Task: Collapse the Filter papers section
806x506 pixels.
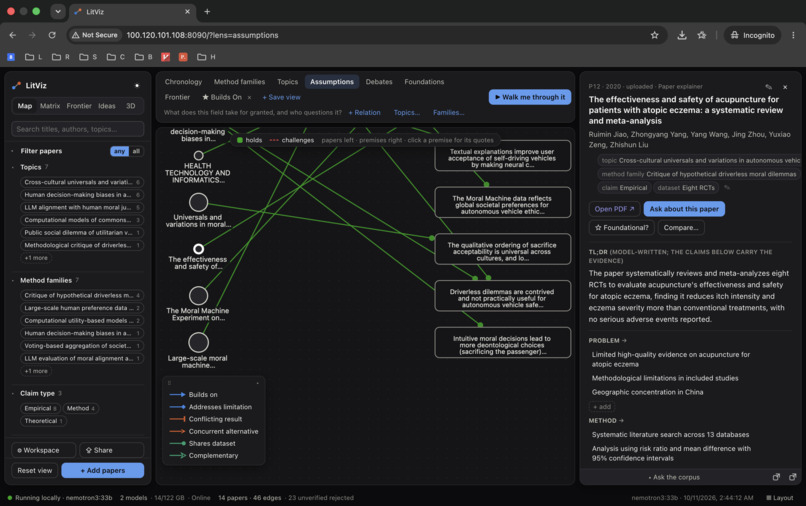Action: click(x=12, y=151)
